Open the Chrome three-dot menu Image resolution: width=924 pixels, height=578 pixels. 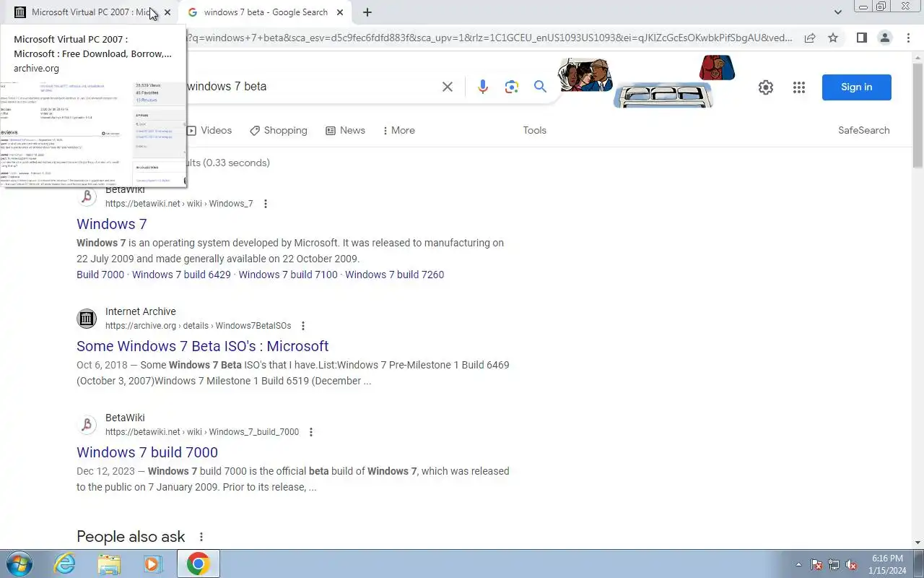pyautogui.click(x=908, y=38)
